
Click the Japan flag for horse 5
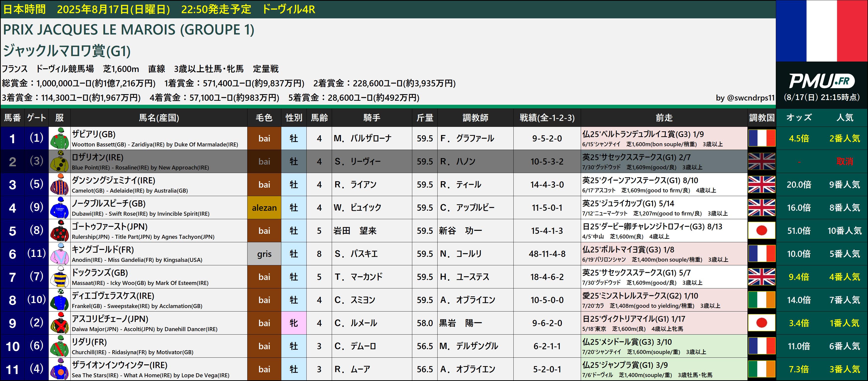(762, 231)
